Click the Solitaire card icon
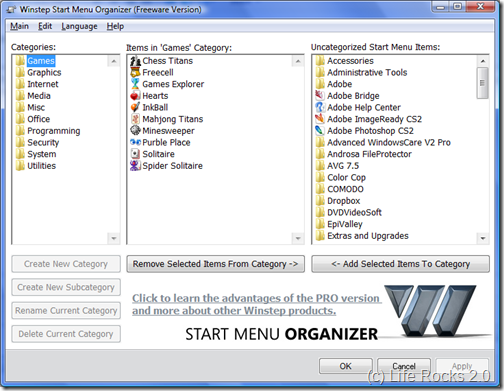This screenshot has height=391, width=504. coord(135,154)
